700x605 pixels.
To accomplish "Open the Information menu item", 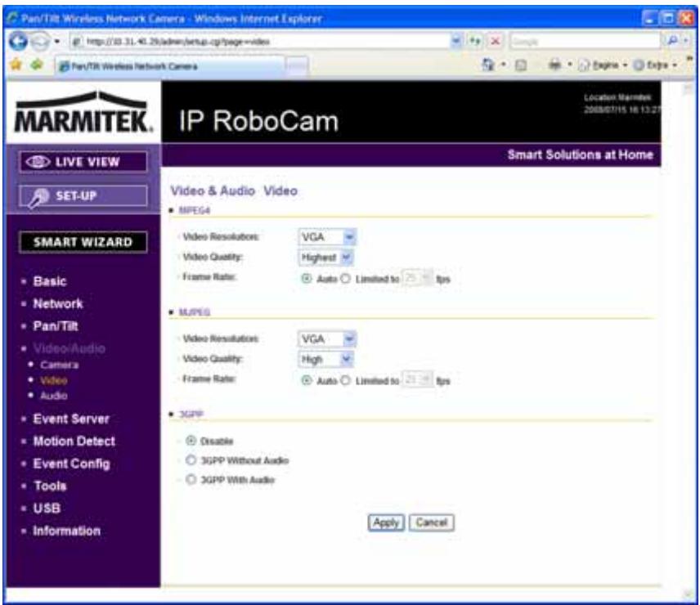I will (x=66, y=531).
